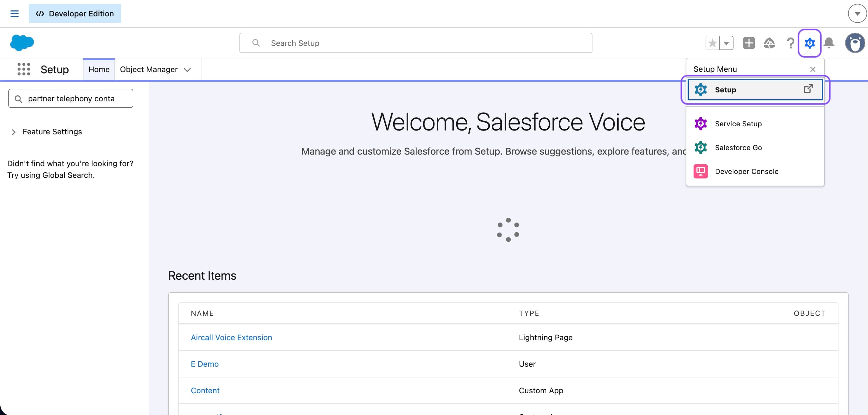Viewport: 868px width, 415px height.
Task: Click the 'User' type cell
Action: (x=527, y=364)
